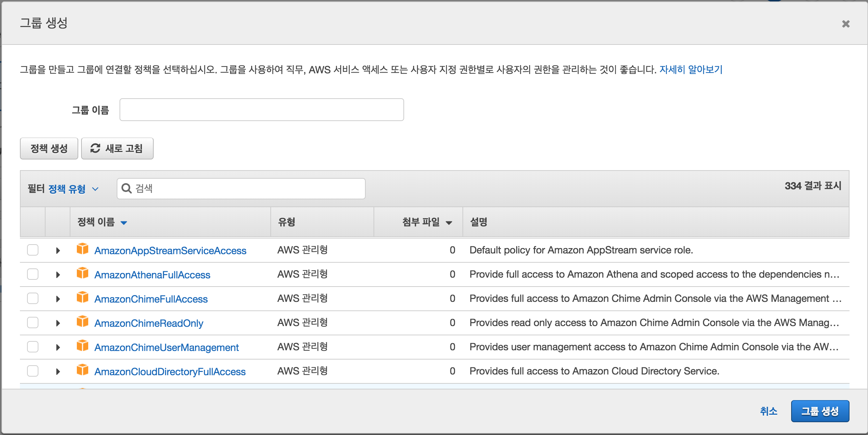Close the 그룹 생성 dialog with X

point(846,24)
